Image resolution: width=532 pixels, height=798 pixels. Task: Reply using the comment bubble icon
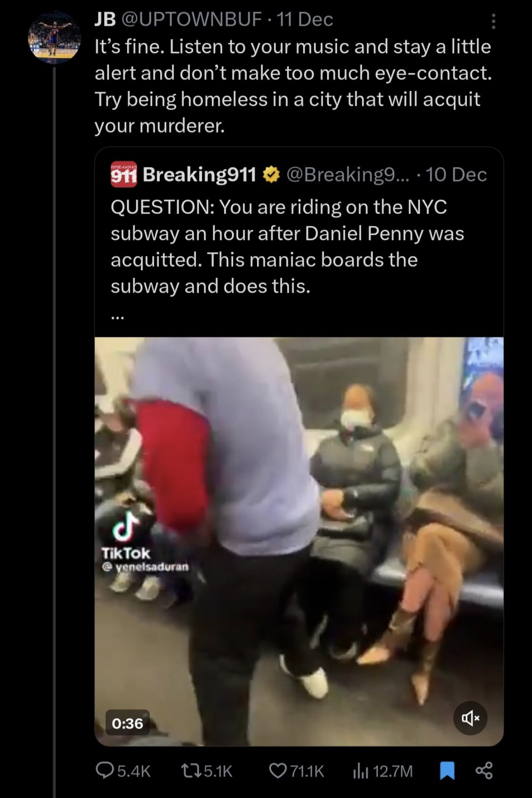(x=104, y=771)
